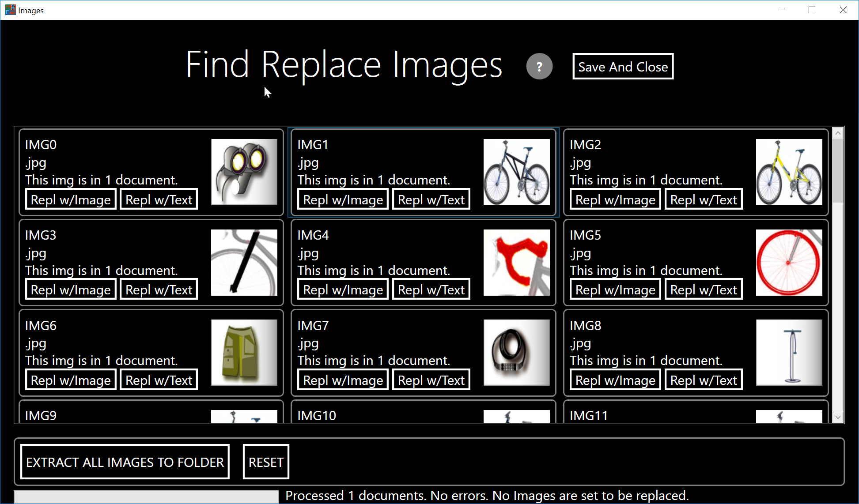Click Repl w/Image for IMG6
This screenshot has height=504, width=859.
point(71,380)
